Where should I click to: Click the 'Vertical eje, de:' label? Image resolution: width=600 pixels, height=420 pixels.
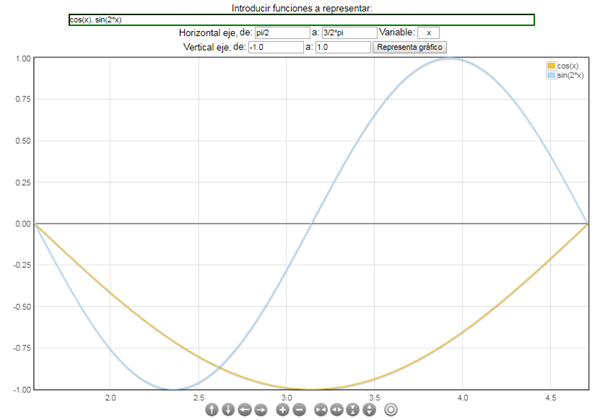(214, 47)
